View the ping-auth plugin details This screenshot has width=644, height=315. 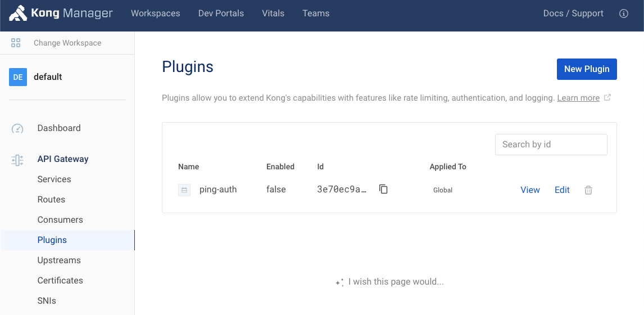(530, 190)
